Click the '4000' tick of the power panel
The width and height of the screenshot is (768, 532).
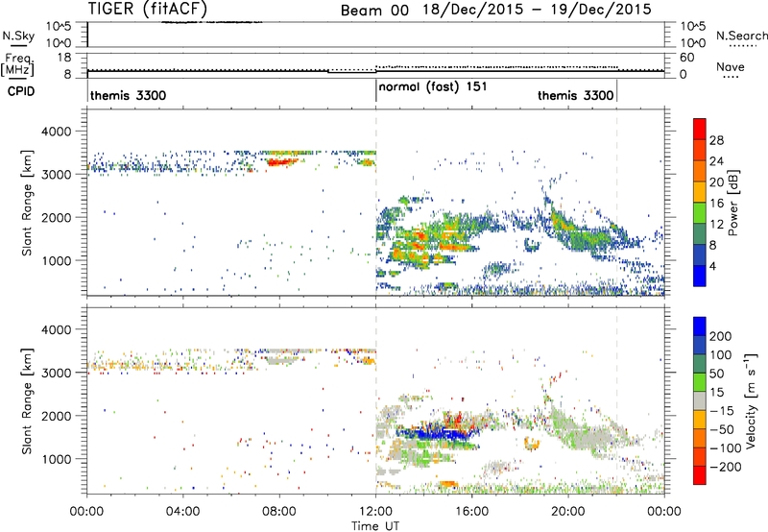click(x=57, y=132)
